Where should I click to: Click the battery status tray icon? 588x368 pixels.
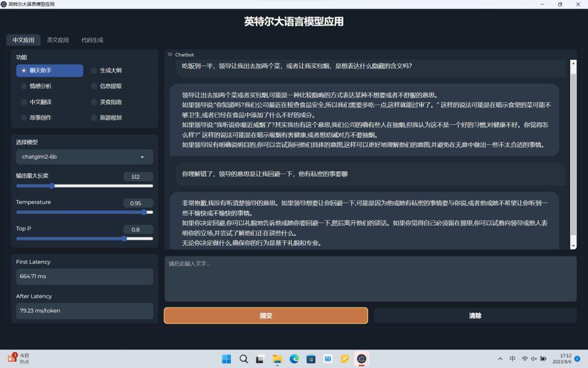[x=543, y=359]
